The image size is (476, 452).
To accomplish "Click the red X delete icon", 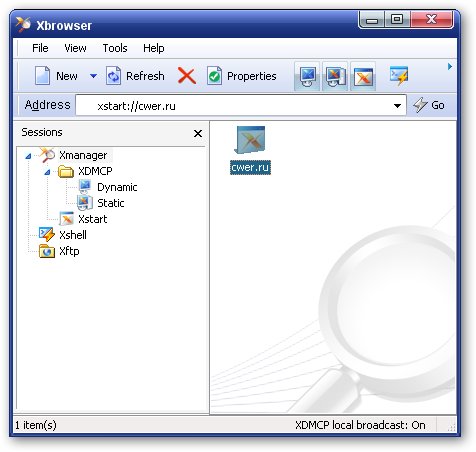I will click(187, 76).
